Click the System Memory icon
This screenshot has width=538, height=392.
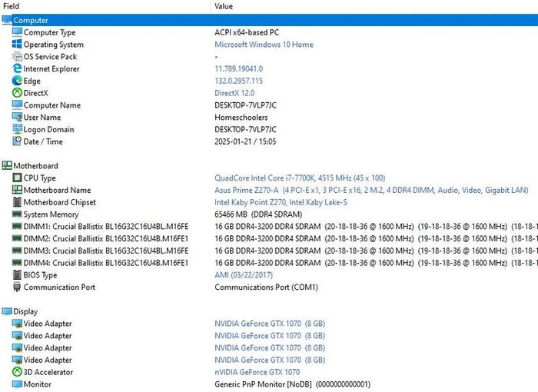[x=17, y=214]
